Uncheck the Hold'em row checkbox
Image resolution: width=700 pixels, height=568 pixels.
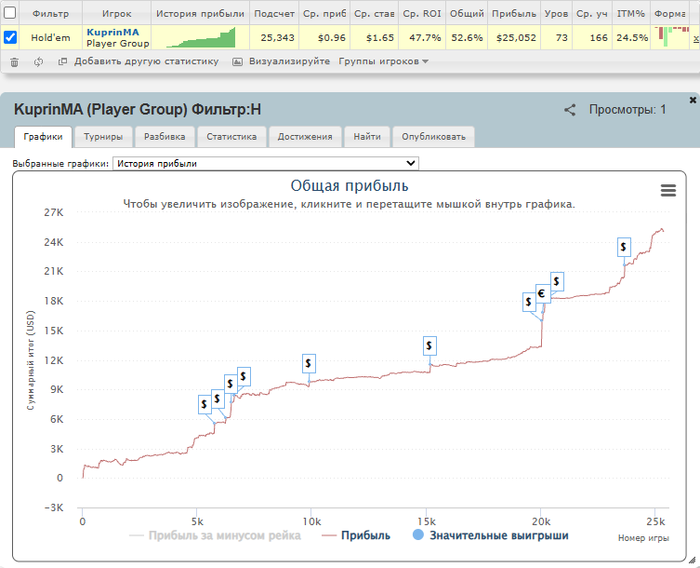click(x=10, y=37)
